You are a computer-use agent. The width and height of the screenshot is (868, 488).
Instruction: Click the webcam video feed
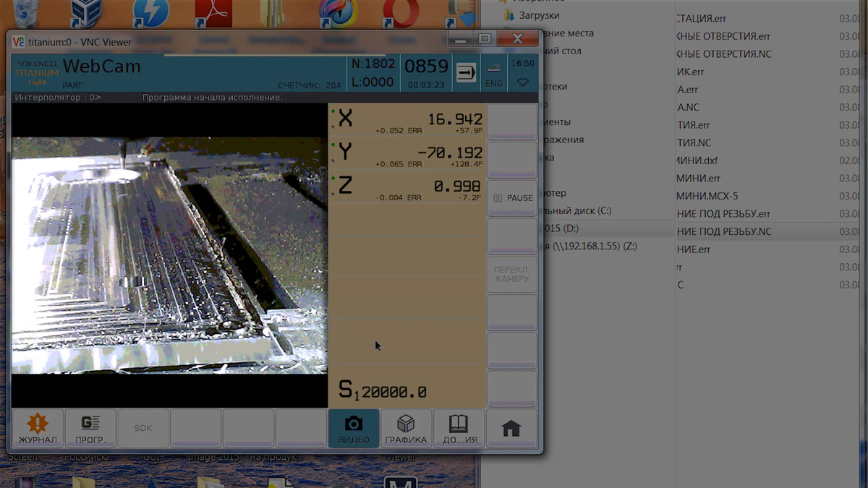point(169,255)
